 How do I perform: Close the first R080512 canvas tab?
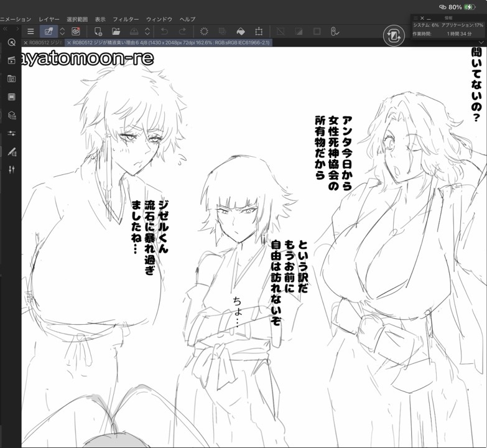tap(26, 42)
